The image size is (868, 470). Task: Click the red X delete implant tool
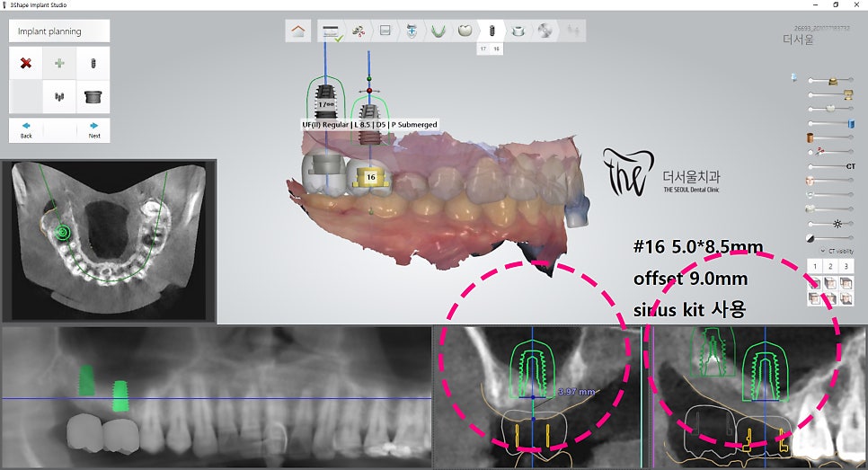coord(26,63)
